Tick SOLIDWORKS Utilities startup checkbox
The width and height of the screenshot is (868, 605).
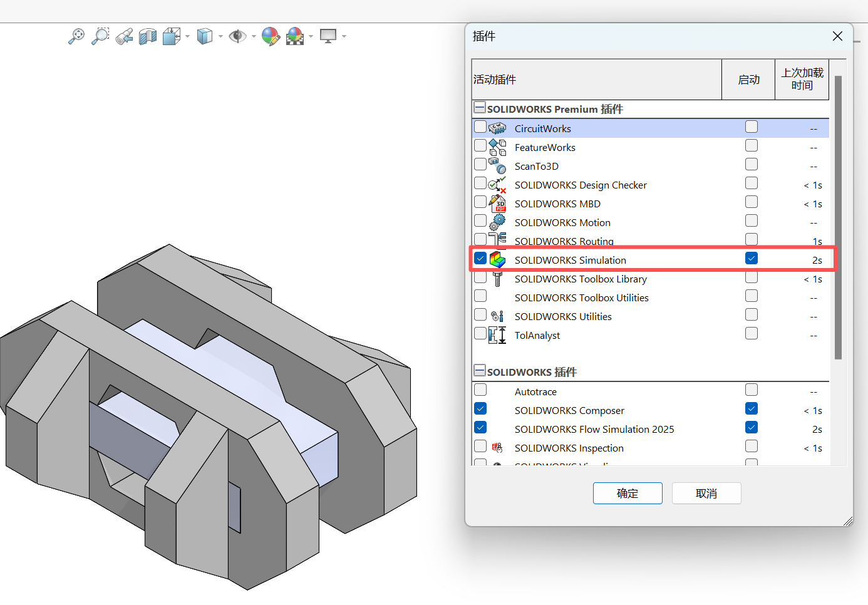752,314
